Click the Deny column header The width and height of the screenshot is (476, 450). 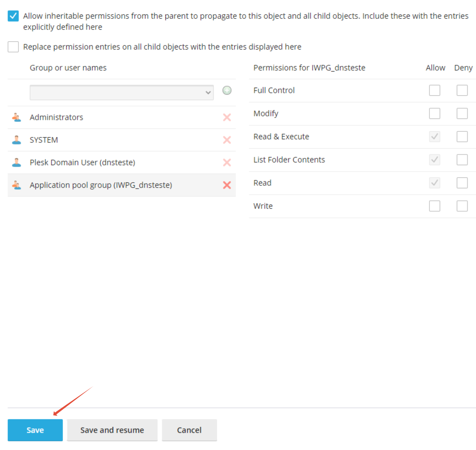coord(463,68)
